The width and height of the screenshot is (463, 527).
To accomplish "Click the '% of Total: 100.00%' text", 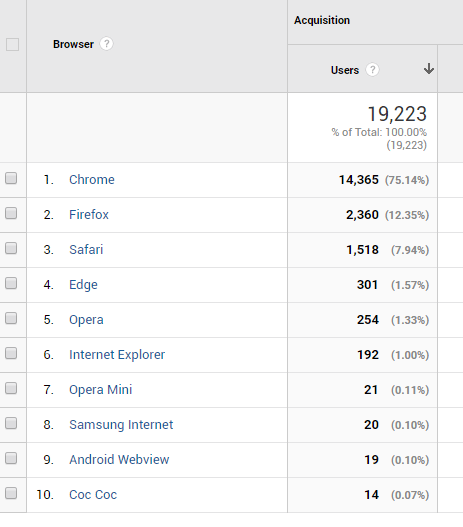I will 379,132.
